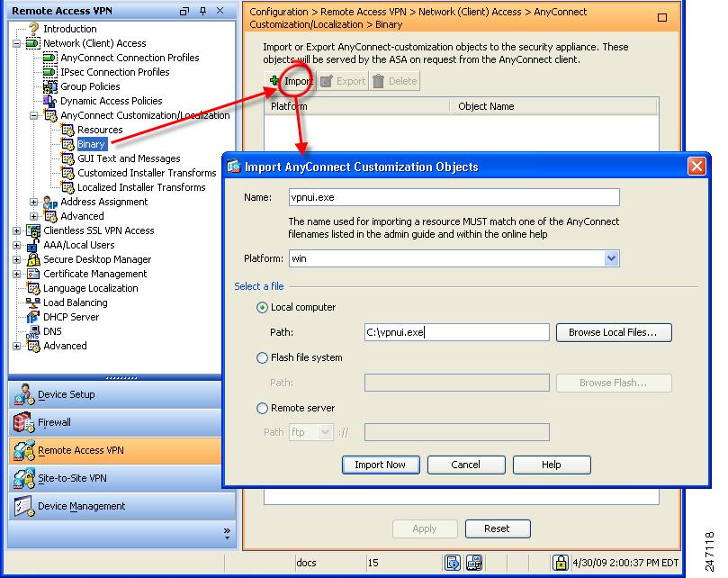728x578 pixels.
Task: Click the GUI Text and Messages icon
Action: pos(67,158)
